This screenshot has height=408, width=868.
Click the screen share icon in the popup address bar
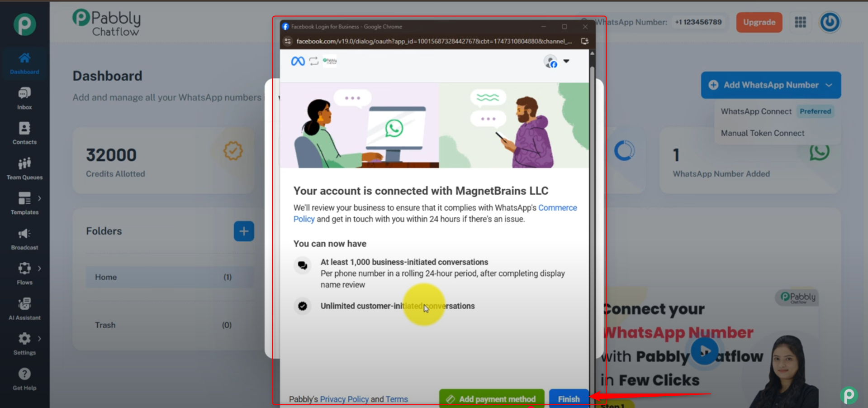(x=584, y=41)
